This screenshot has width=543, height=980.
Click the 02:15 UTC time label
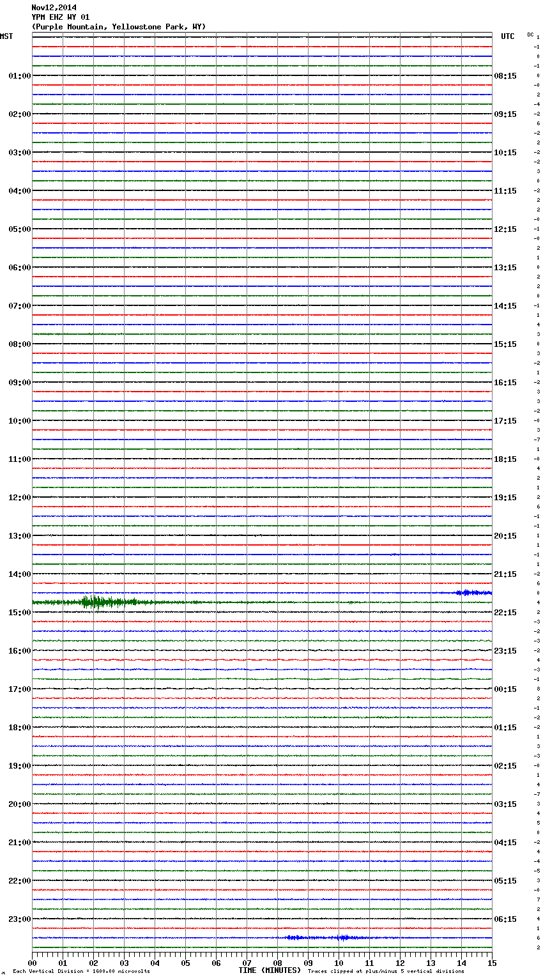[505, 766]
